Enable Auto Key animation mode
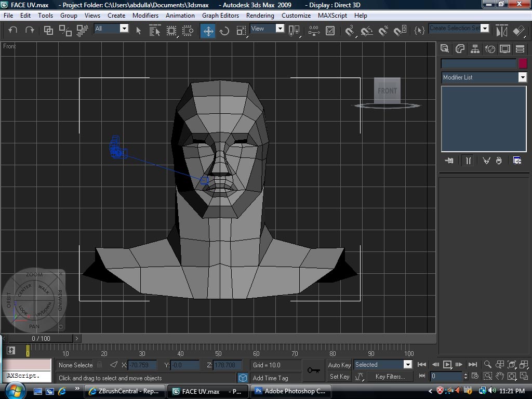The height and width of the screenshot is (399, 532). pyautogui.click(x=339, y=365)
